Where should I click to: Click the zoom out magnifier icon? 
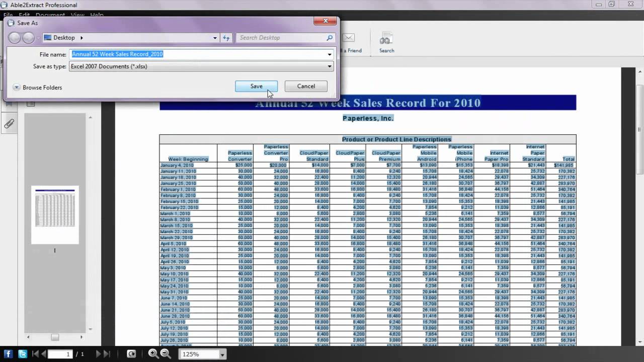click(x=165, y=353)
